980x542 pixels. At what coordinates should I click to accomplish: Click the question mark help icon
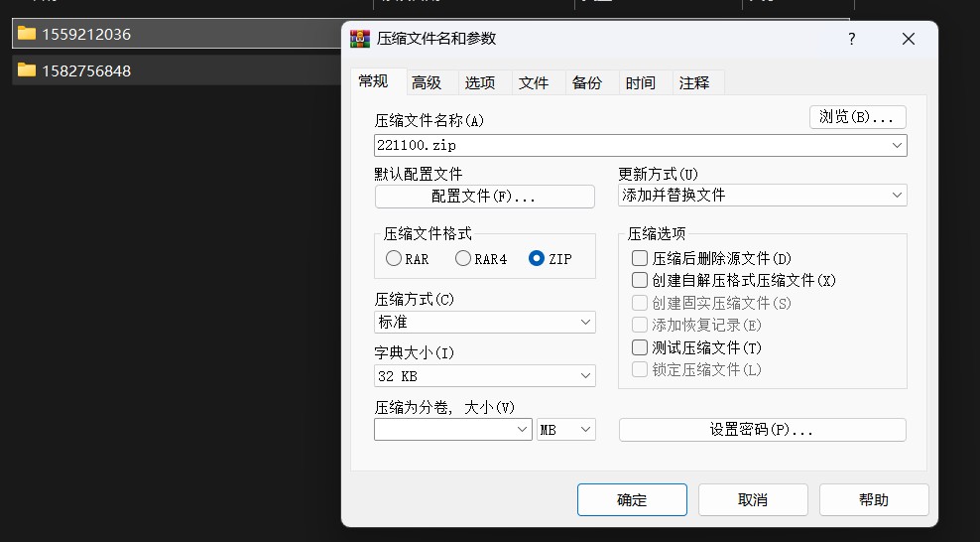(852, 39)
